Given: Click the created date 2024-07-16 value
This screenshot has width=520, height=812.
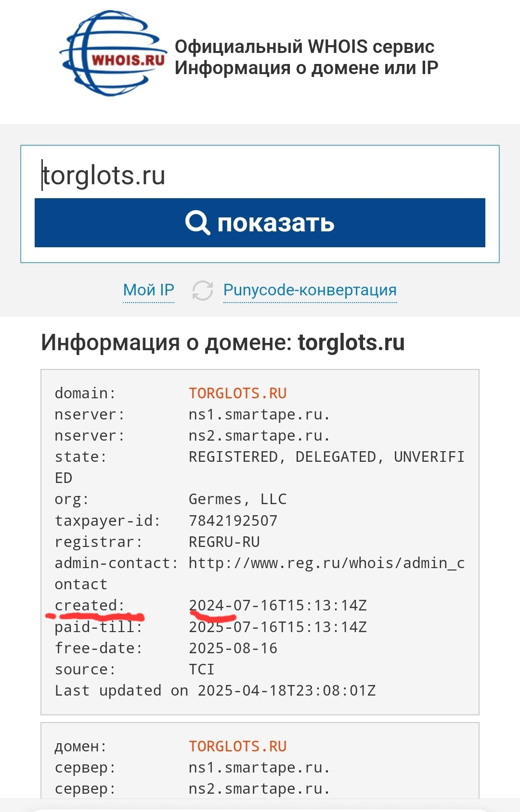Looking at the screenshot, I should tap(277, 605).
